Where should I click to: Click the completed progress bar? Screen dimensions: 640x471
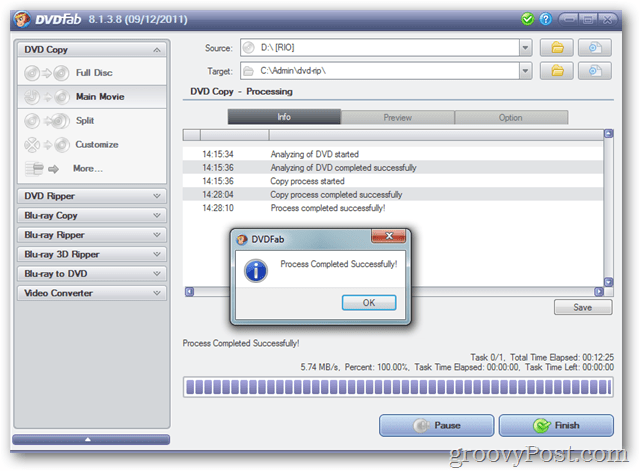pyautogui.click(x=398, y=387)
